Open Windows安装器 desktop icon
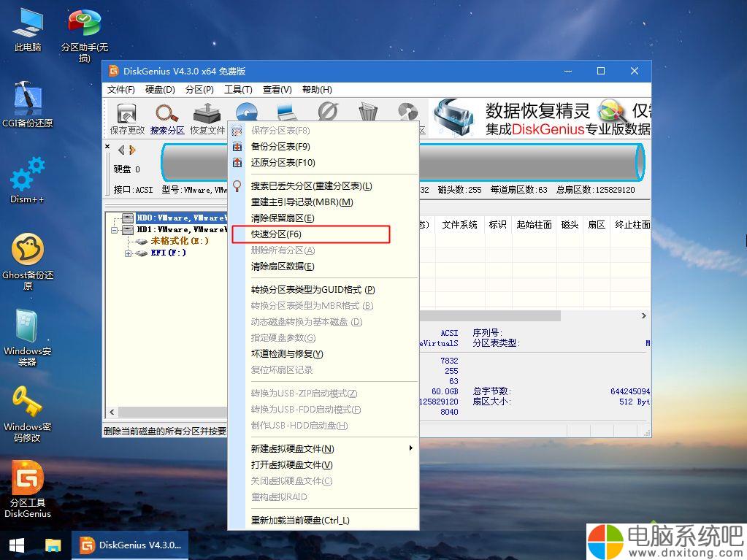 tap(28, 337)
